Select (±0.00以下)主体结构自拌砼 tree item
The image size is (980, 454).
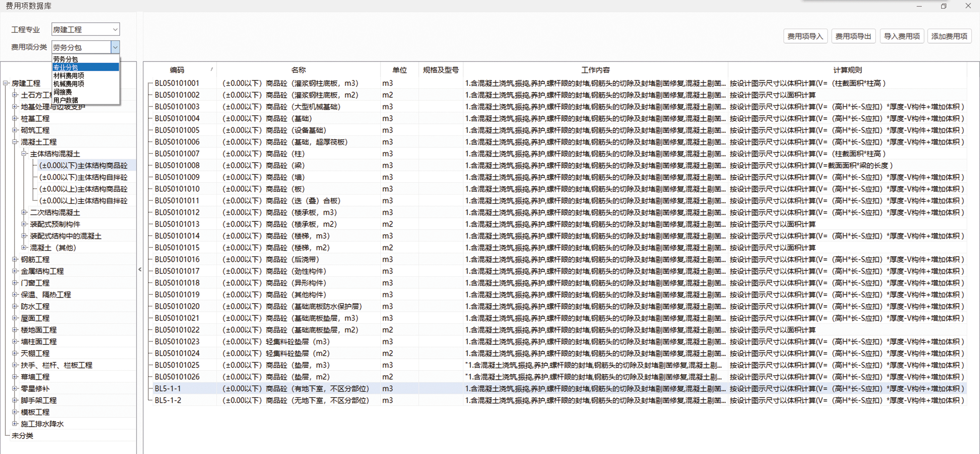83,177
